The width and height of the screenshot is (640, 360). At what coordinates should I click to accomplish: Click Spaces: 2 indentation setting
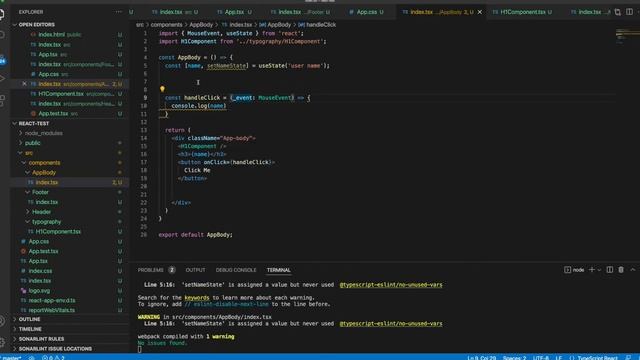514,358
